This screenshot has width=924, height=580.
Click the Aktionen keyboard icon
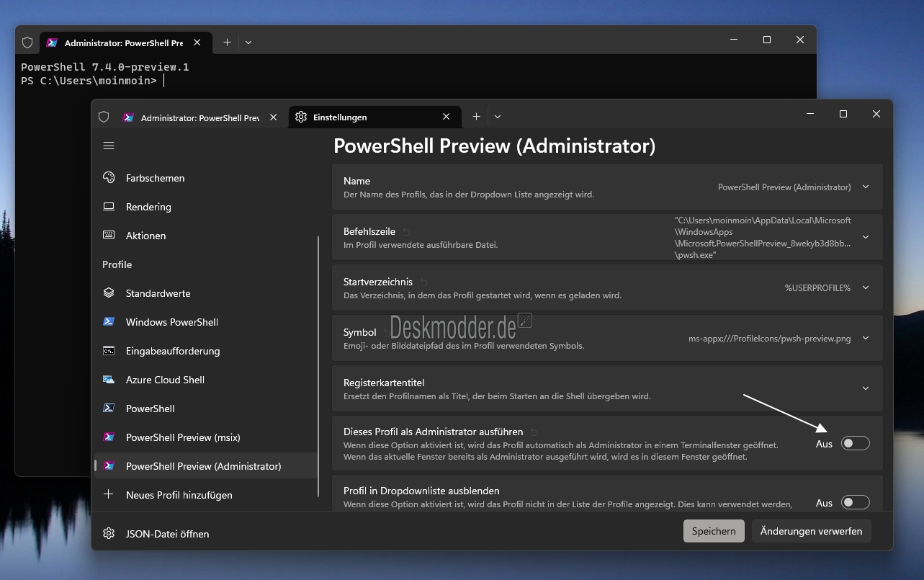click(x=109, y=235)
